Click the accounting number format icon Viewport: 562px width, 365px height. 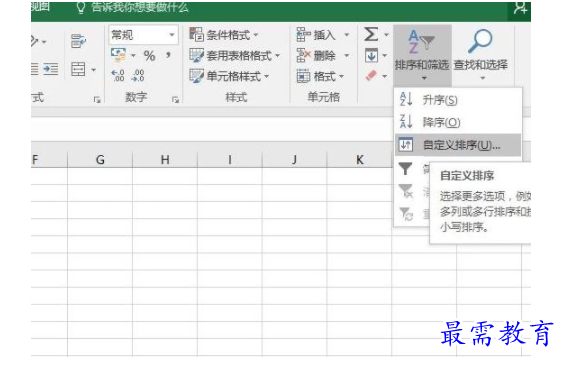[x=118, y=55]
